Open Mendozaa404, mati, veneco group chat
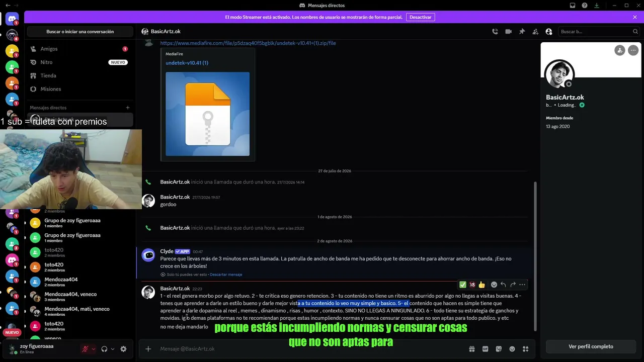 click(x=79, y=311)
